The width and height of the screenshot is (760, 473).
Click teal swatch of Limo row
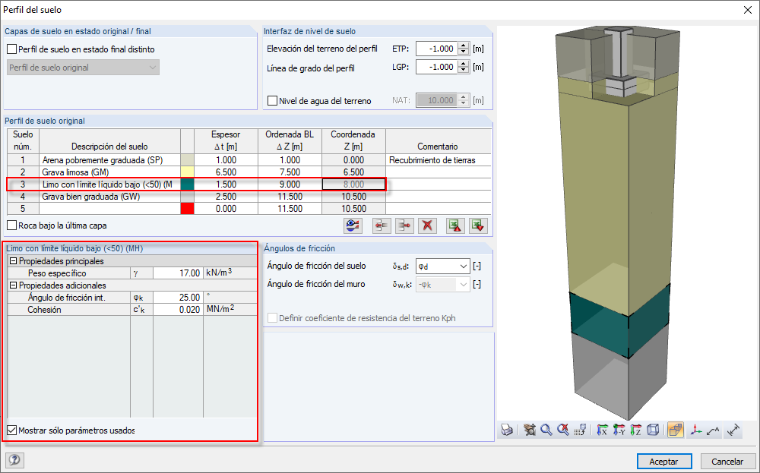click(187, 184)
